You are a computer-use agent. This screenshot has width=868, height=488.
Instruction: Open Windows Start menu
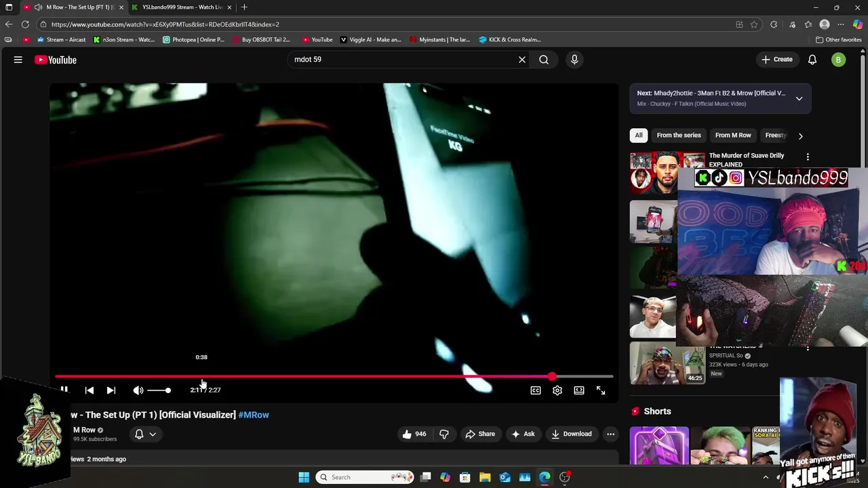click(304, 477)
